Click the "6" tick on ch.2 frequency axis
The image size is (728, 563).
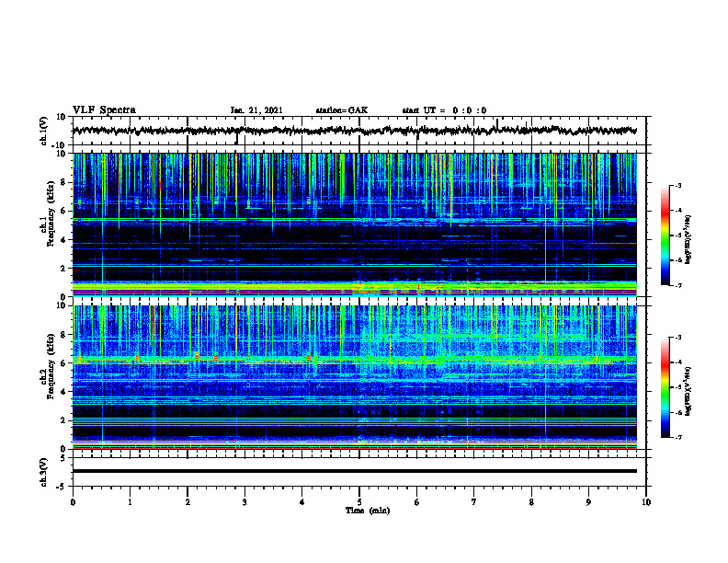63,363
